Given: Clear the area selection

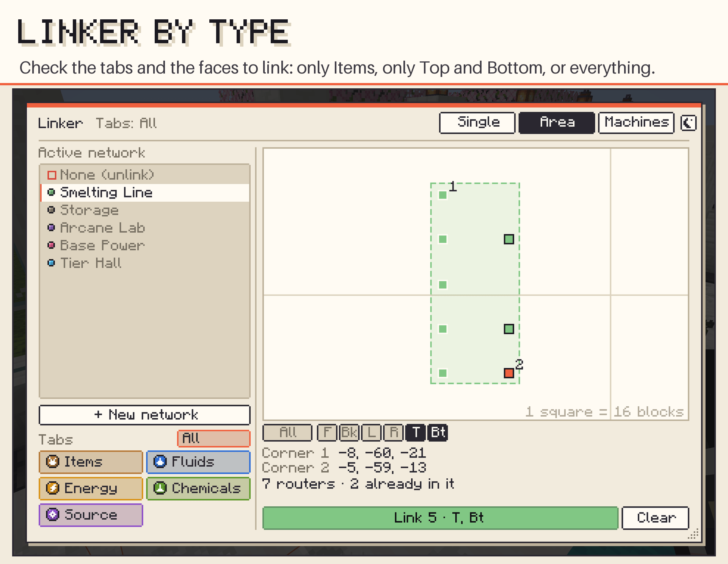Looking at the screenshot, I should click(656, 518).
